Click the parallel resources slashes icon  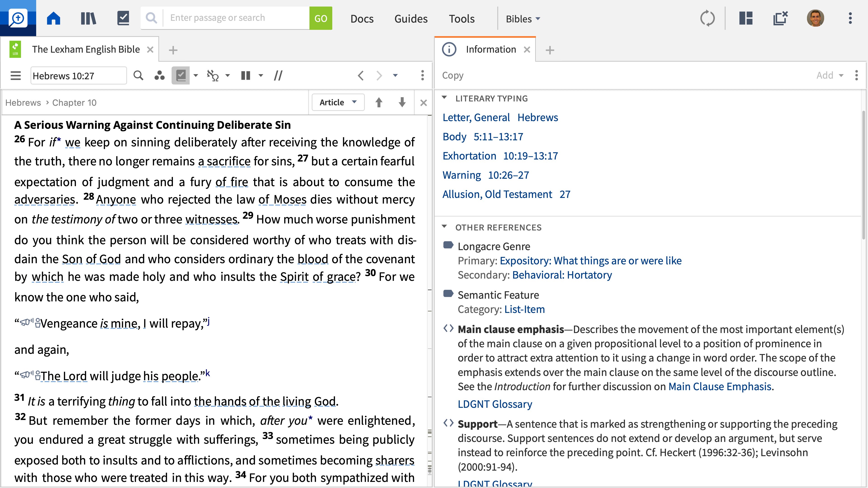point(278,75)
